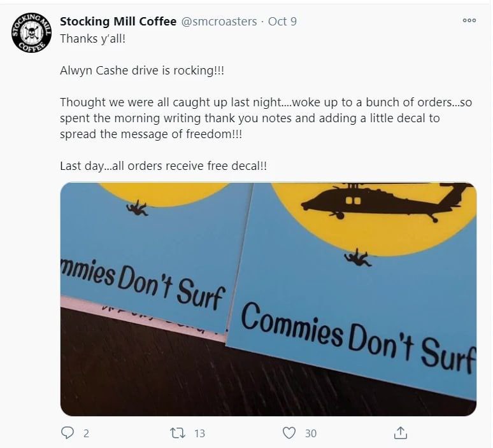Screen dimensions: 493x448
Task: Open the Stocking Mill Coffee profile avatar
Action: (x=31, y=32)
